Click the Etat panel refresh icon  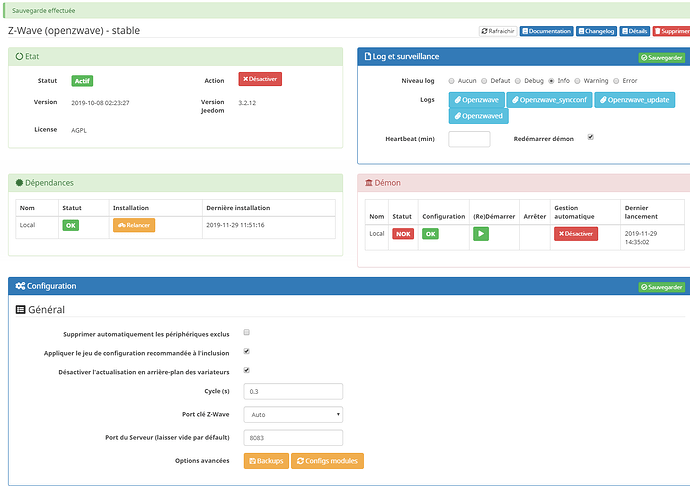coord(19,56)
